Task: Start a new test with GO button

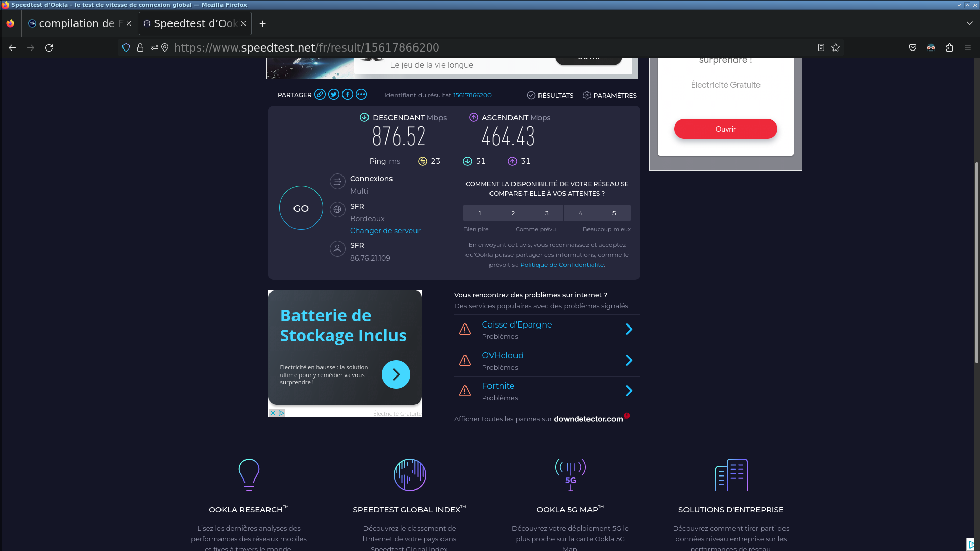Action: (x=301, y=208)
